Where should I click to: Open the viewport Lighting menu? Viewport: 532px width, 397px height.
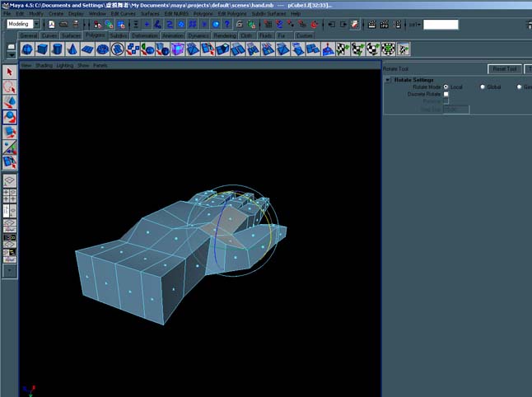coord(65,65)
